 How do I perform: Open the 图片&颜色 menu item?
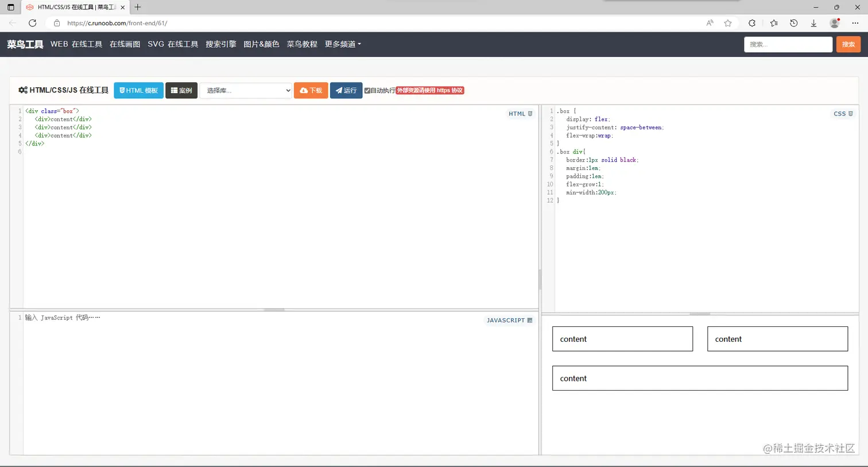pyautogui.click(x=261, y=44)
